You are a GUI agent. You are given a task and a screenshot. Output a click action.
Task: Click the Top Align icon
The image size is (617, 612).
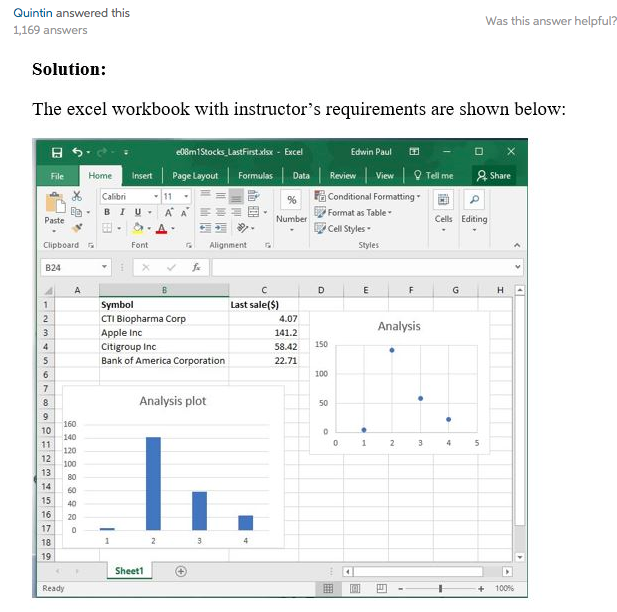pyautogui.click(x=205, y=195)
